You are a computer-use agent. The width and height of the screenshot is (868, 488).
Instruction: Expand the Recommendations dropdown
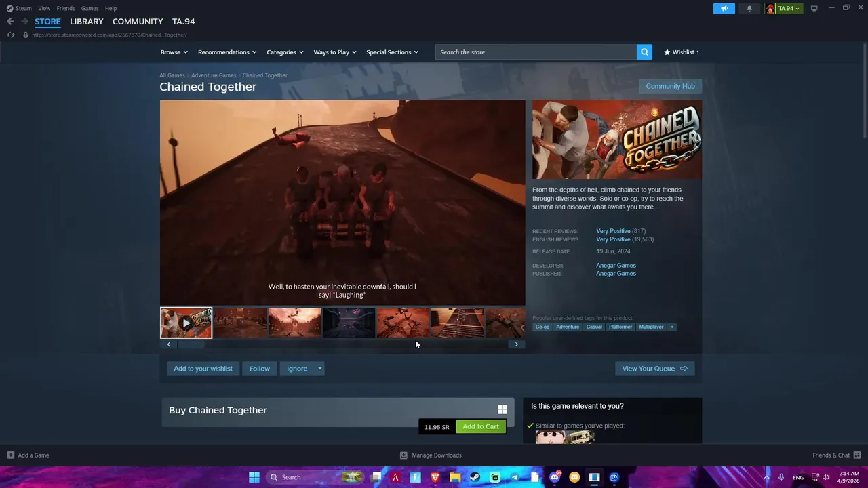click(x=227, y=52)
